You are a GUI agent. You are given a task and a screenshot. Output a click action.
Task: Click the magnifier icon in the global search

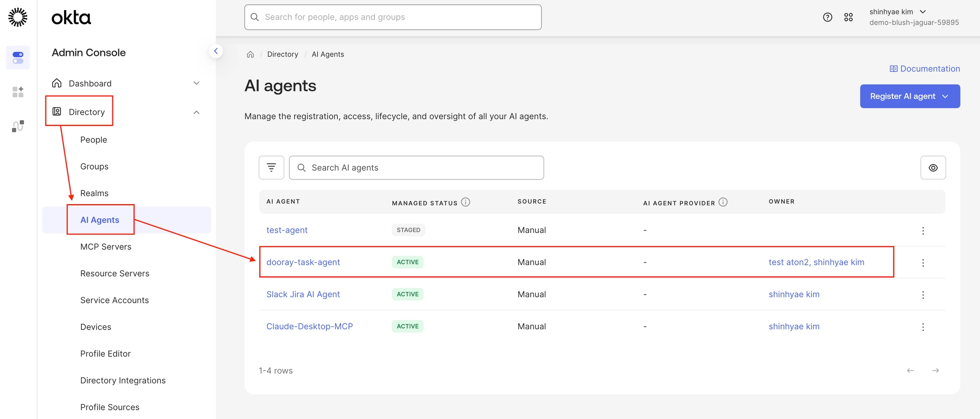click(x=255, y=17)
